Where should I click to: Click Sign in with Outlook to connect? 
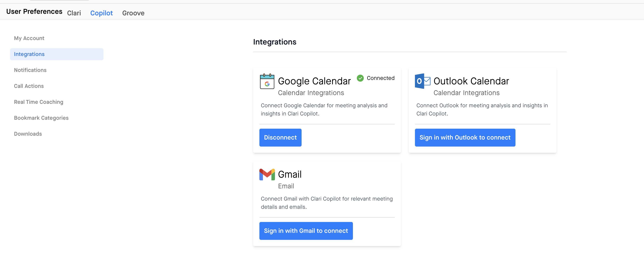click(465, 137)
